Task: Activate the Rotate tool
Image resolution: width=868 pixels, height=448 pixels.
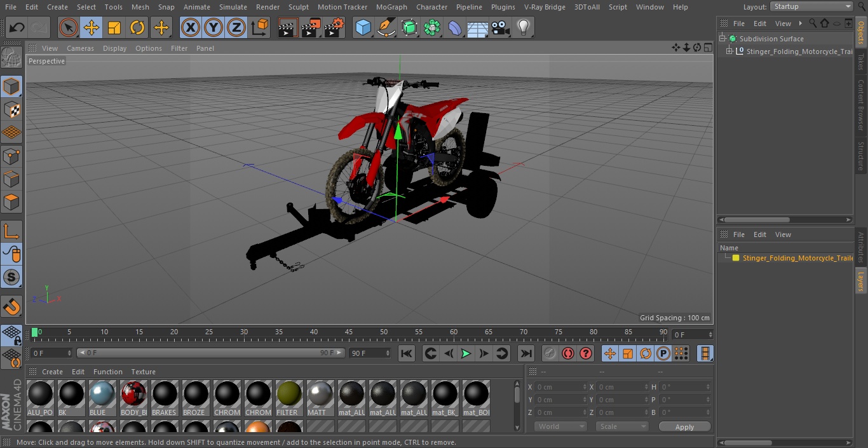Action: click(137, 27)
